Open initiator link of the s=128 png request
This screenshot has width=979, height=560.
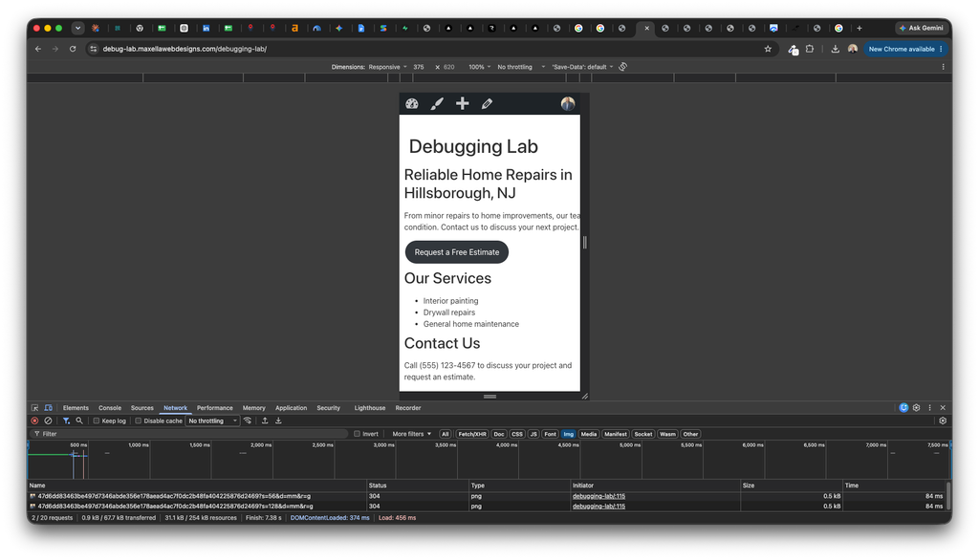[598, 506]
